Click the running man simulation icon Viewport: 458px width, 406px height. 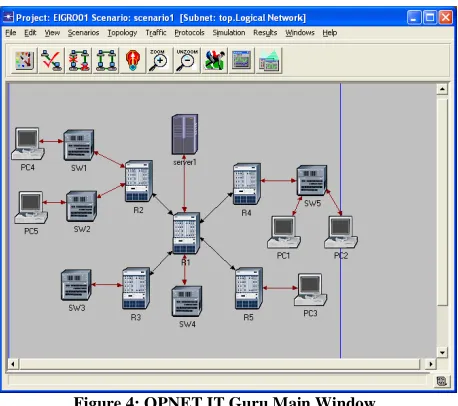214,60
